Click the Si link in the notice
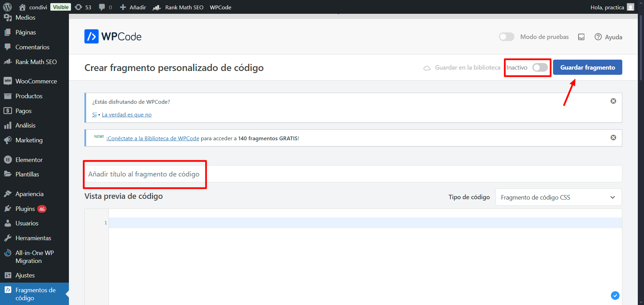Screen dimensions: 644x305 tap(94, 114)
